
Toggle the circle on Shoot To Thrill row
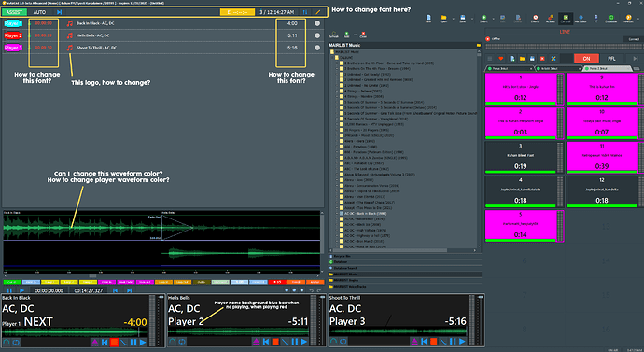[317, 48]
